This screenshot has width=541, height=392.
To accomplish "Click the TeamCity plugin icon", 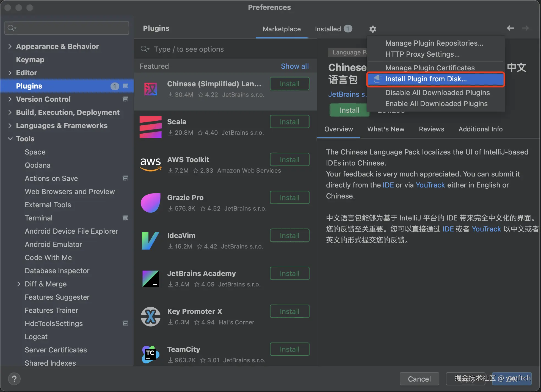I will click(x=150, y=354).
